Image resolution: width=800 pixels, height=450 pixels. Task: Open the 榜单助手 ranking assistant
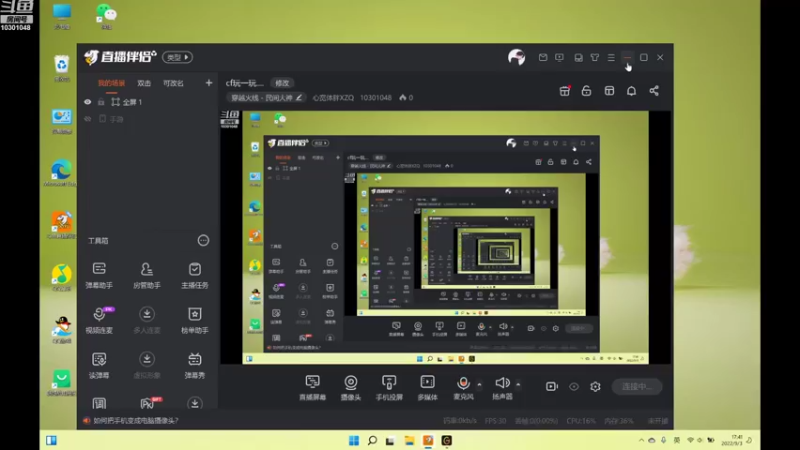click(x=194, y=320)
